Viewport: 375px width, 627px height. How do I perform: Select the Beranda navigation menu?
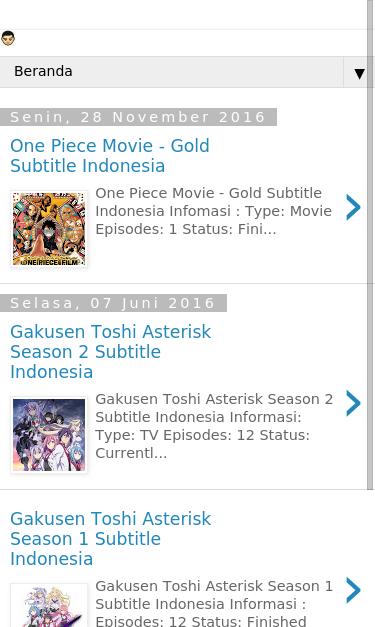click(187, 72)
